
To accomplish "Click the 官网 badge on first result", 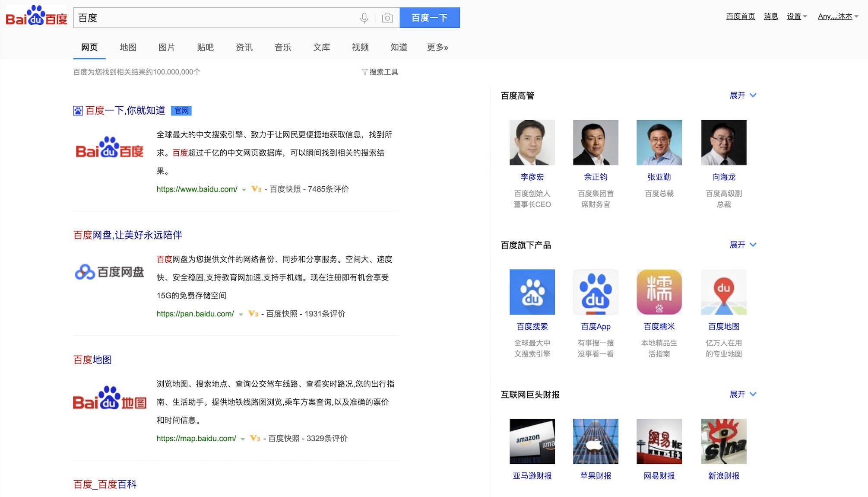I will click(182, 111).
